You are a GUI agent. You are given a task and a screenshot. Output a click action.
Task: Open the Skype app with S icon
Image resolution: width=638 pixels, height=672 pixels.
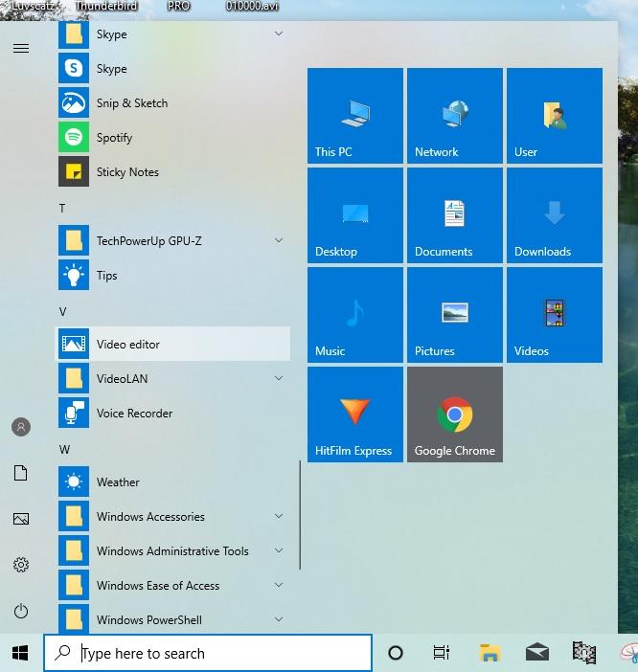click(173, 69)
